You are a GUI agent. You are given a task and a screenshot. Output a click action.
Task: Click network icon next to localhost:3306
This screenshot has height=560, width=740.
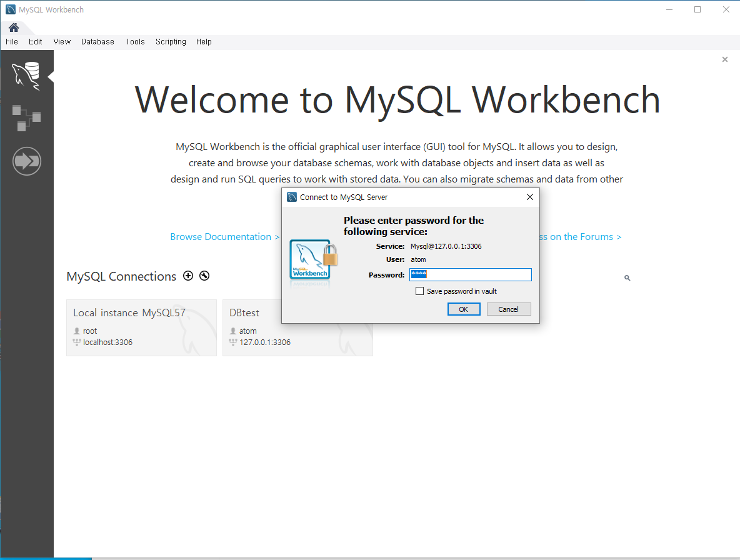point(77,342)
